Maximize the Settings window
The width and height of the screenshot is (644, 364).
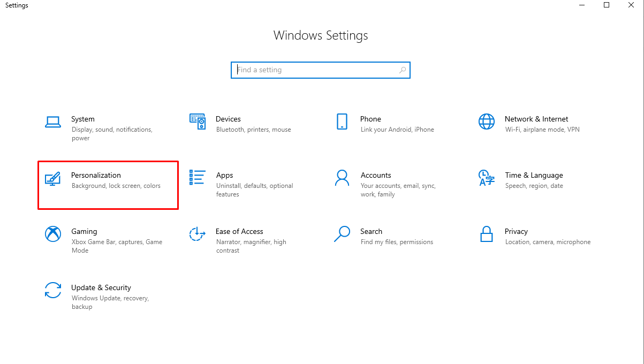(607, 5)
